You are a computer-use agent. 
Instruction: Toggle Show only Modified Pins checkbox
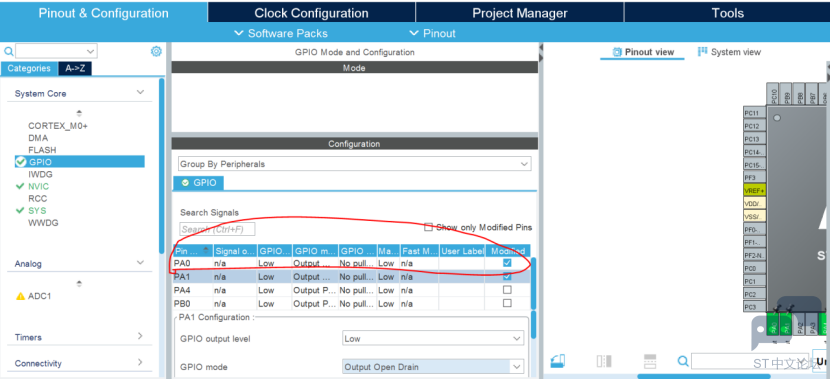(x=428, y=227)
